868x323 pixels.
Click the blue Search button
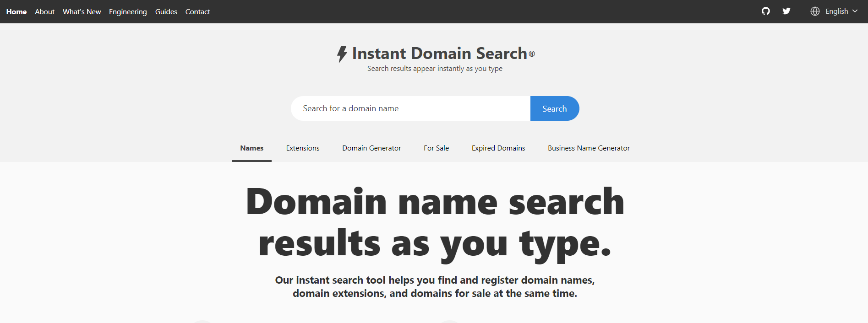click(555, 108)
